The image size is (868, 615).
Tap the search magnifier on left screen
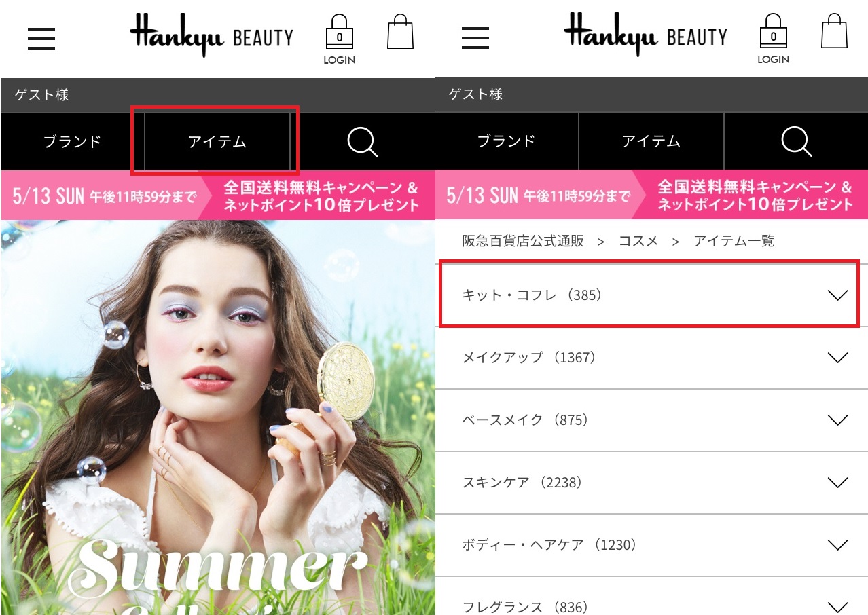click(362, 142)
